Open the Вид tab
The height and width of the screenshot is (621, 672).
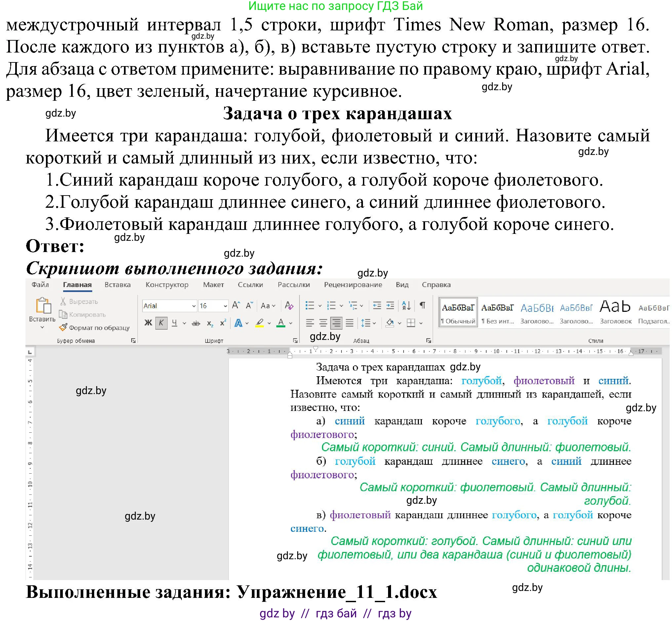(402, 285)
